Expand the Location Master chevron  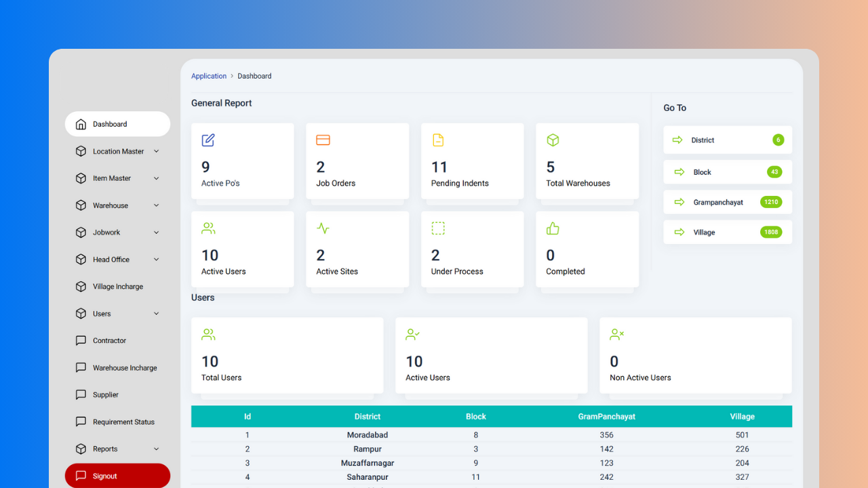click(157, 151)
